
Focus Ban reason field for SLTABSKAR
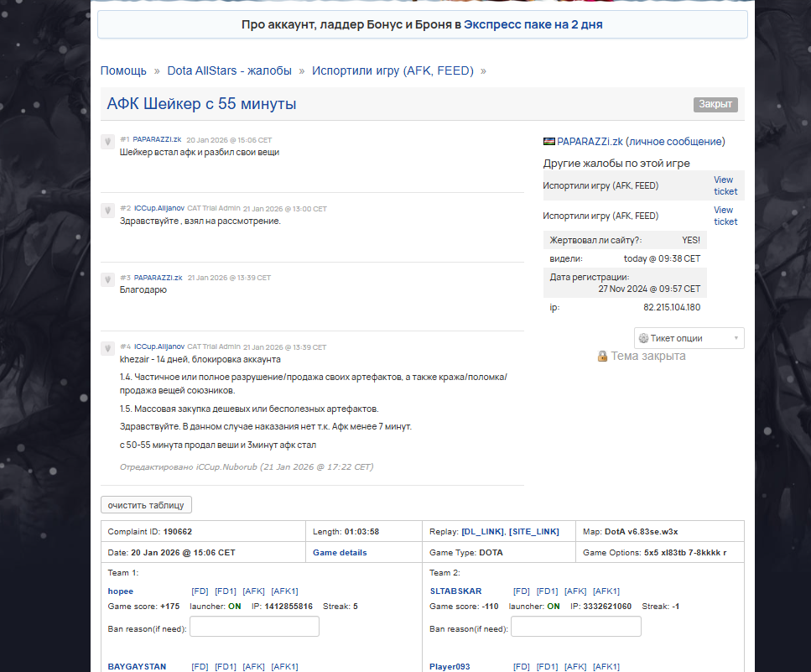click(576, 627)
